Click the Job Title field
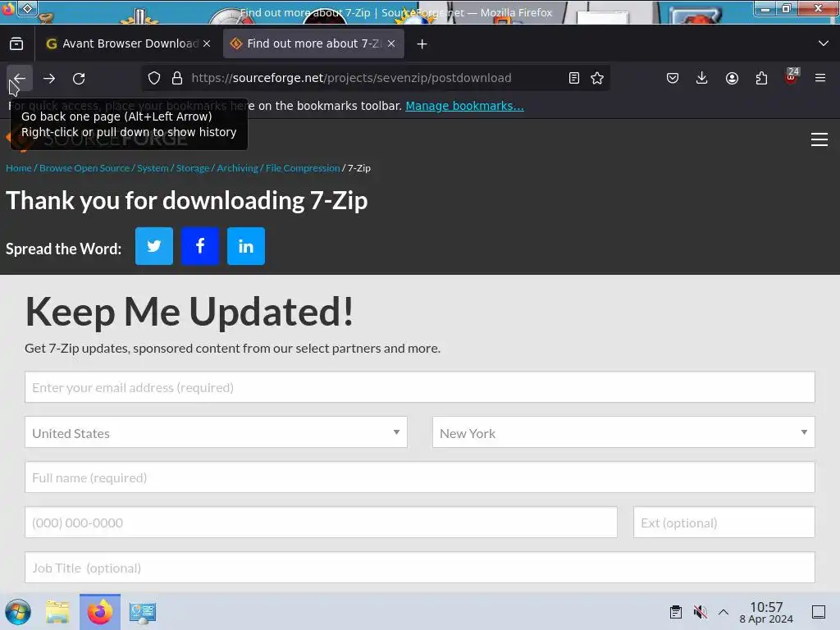The width and height of the screenshot is (840, 630). point(420,568)
